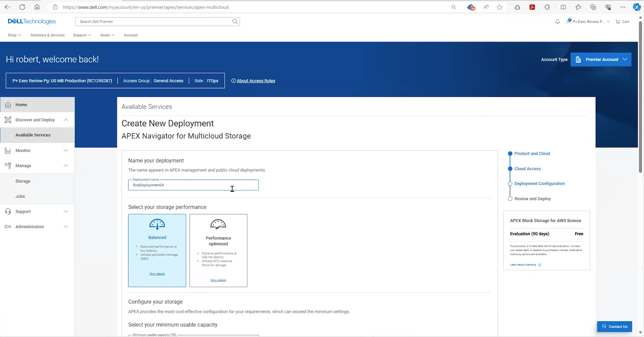644x337 pixels.
Task: Click the Manage tools icon
Action: click(x=8, y=165)
